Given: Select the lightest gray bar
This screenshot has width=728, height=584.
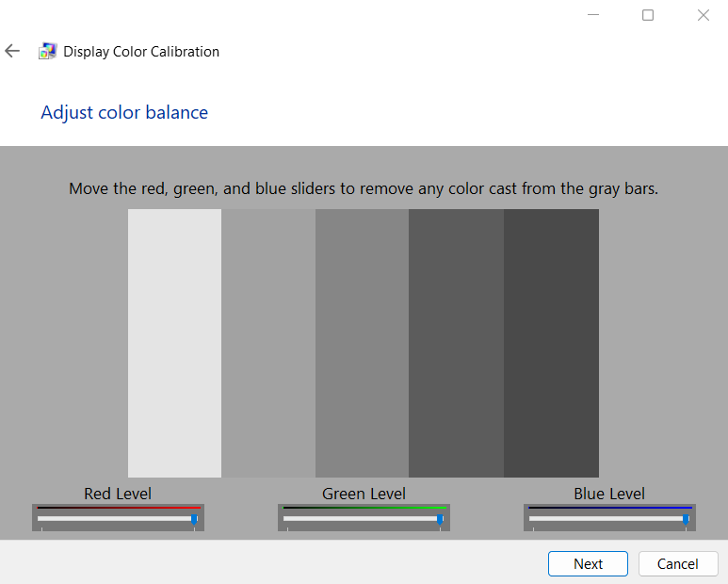Looking at the screenshot, I should click(x=174, y=343).
